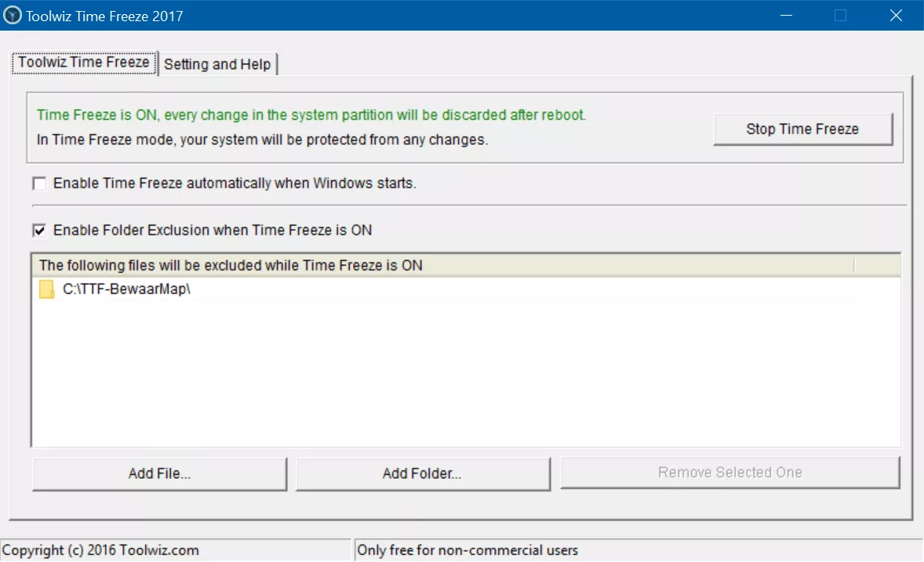Screen dimensions: 924x562
Task: Minimize the Toolwiz Time Freeze window
Action: pos(786,16)
